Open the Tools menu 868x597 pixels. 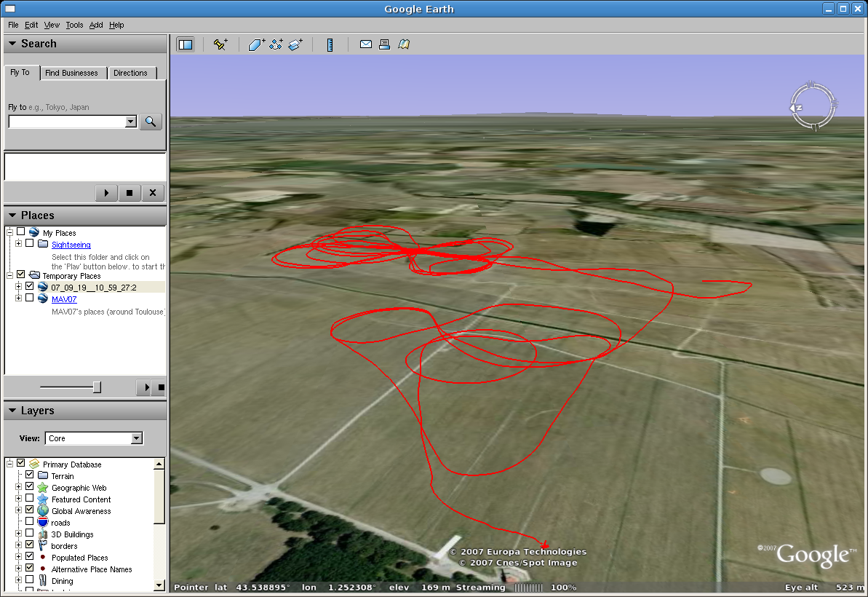74,25
